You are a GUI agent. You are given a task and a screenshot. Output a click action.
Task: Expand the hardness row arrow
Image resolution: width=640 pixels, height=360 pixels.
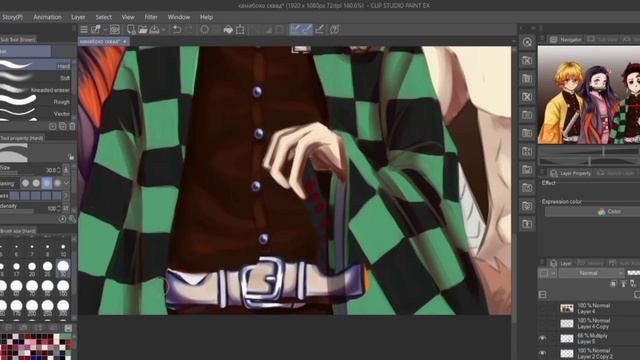pos(66,196)
